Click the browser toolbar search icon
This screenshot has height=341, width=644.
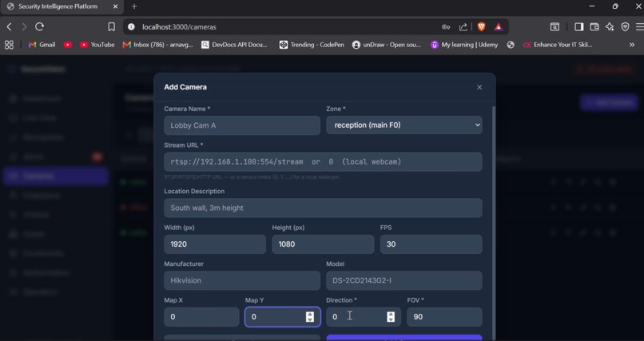(555, 26)
